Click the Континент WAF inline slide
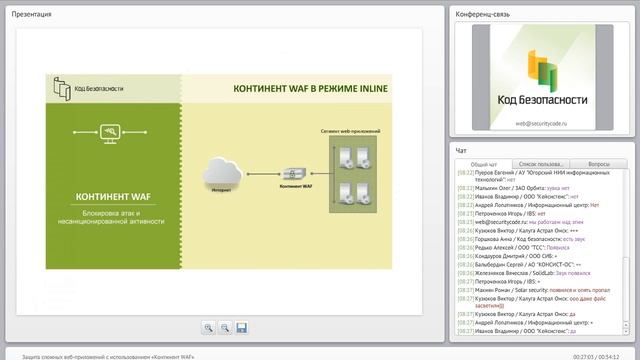Viewport: 640px width, 360px height. click(219, 171)
